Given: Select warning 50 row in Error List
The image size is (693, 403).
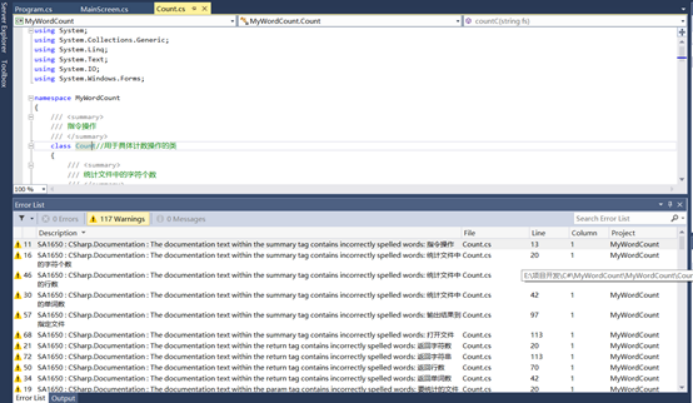Looking at the screenshot, I should point(346,367).
